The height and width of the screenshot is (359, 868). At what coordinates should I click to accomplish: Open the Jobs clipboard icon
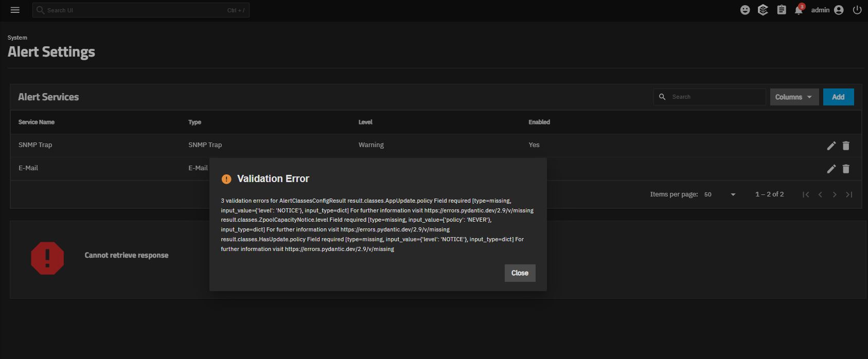781,10
